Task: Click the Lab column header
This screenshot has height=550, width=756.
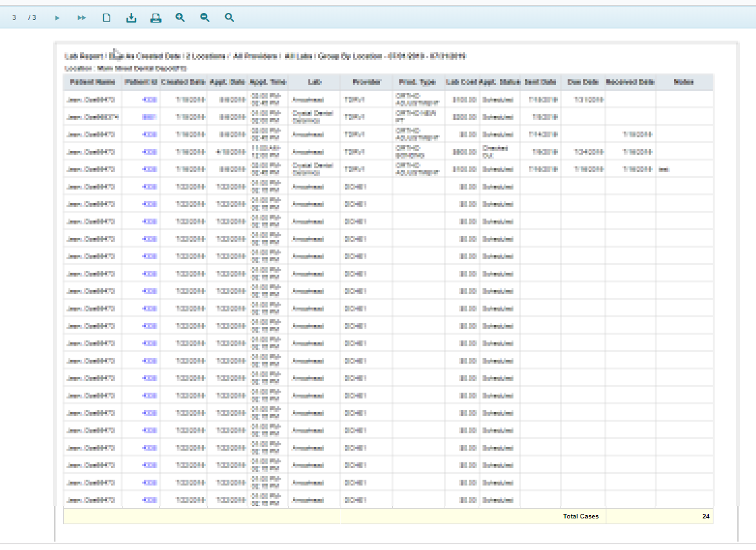Action: point(314,83)
